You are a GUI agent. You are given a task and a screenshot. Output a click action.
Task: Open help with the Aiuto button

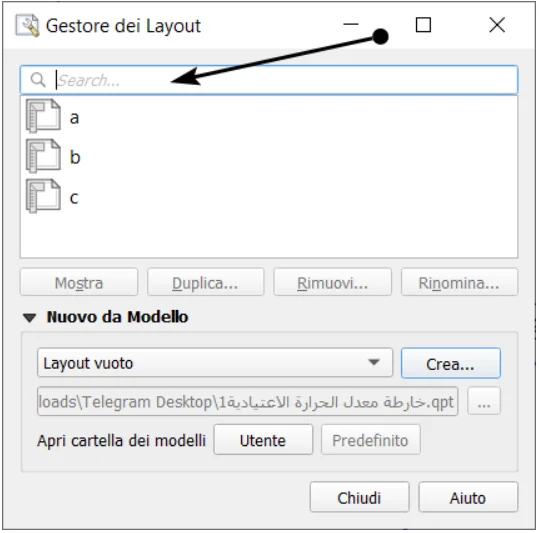tap(468, 497)
